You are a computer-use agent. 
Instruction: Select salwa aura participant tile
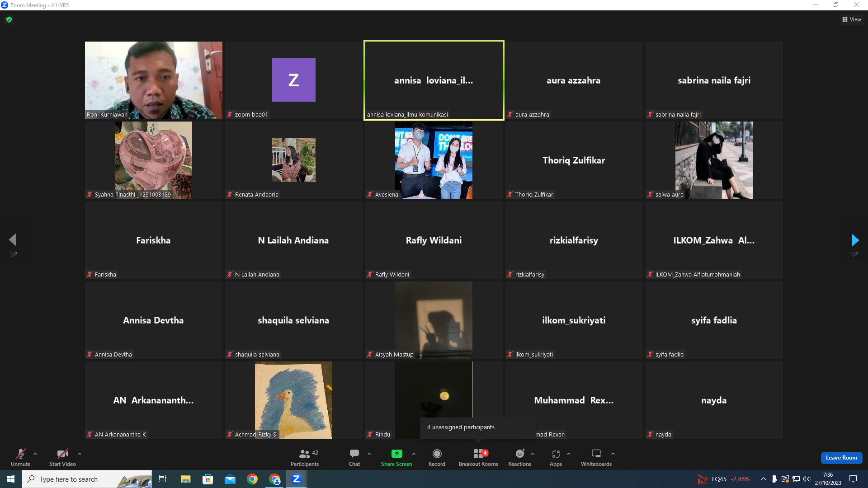pos(714,160)
